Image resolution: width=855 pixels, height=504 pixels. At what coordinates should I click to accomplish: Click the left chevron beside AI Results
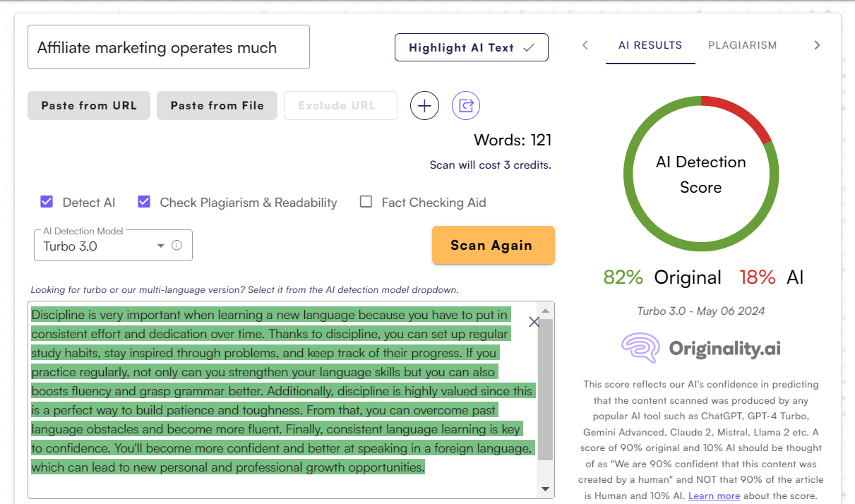585,45
